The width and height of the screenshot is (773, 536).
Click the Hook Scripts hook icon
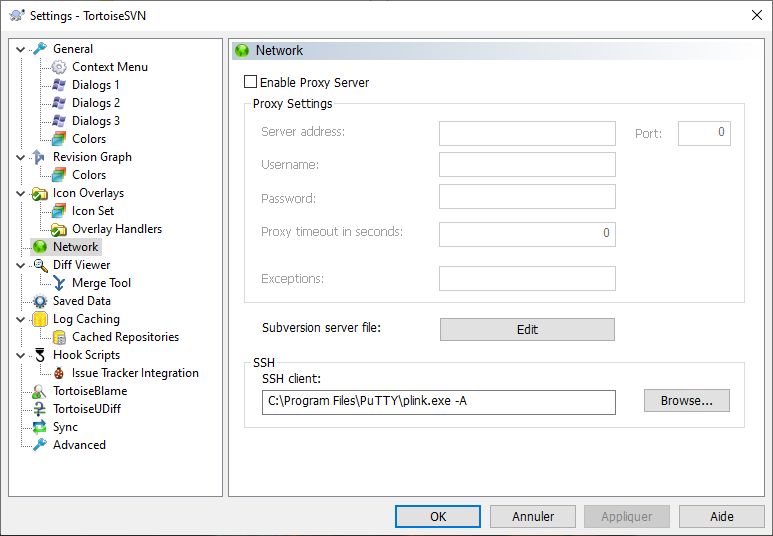tap(40, 355)
